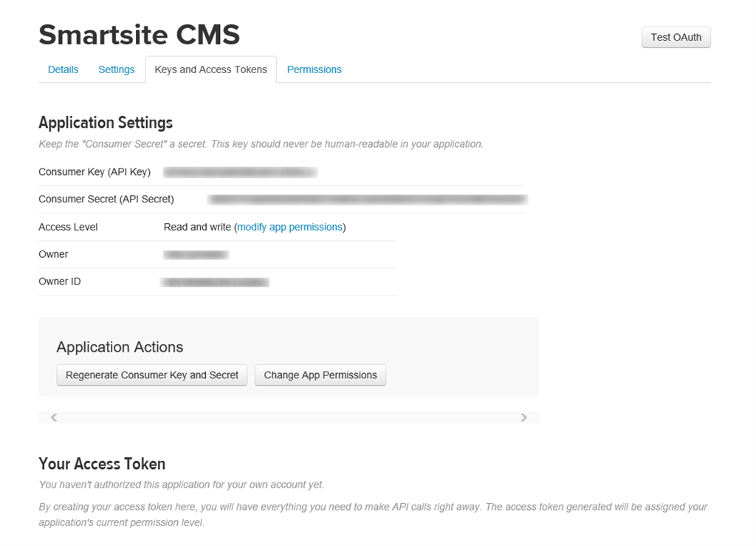Click the Read and write access level text
Image resolution: width=756 pixels, height=546 pixels.
point(197,227)
